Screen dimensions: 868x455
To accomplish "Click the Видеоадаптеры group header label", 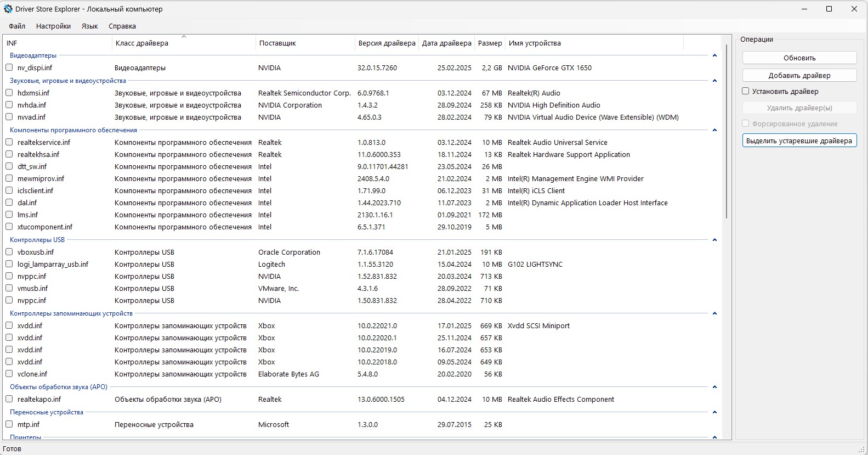I will [33, 55].
